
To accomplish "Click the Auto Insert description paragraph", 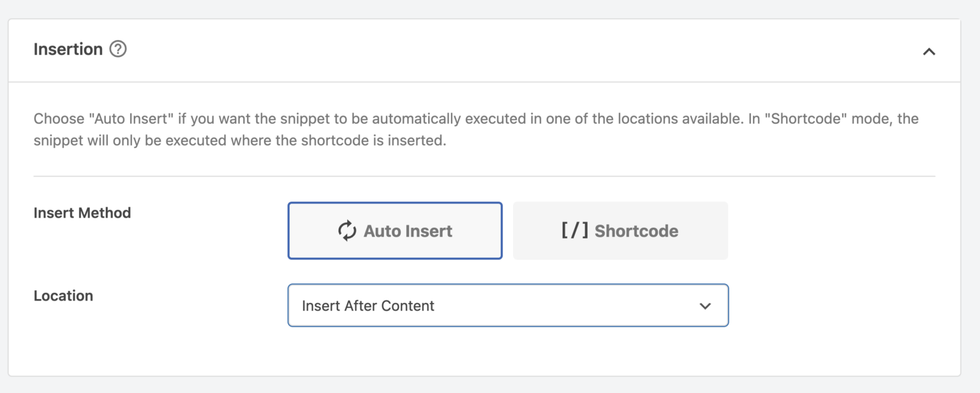I will [476, 130].
